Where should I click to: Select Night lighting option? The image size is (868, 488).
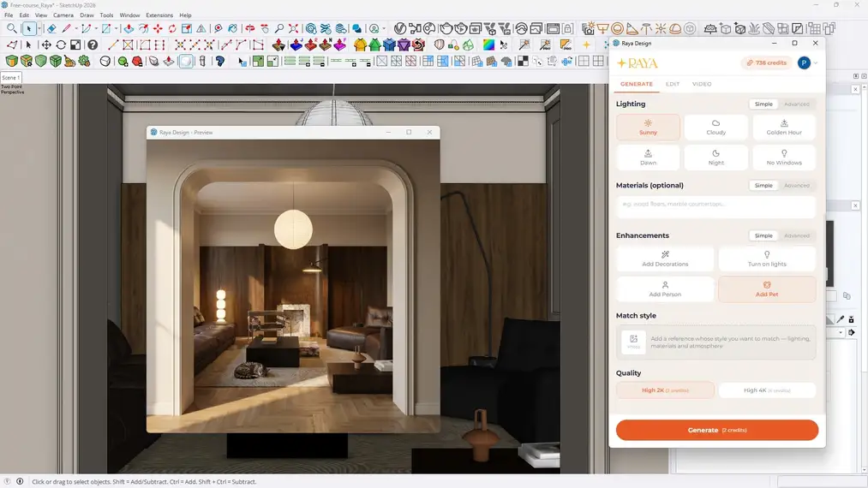(x=715, y=158)
